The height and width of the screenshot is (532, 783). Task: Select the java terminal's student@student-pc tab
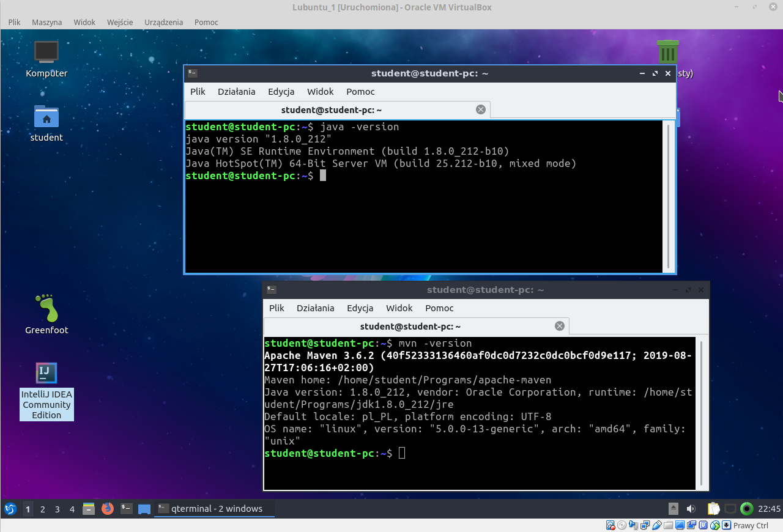click(x=338, y=110)
